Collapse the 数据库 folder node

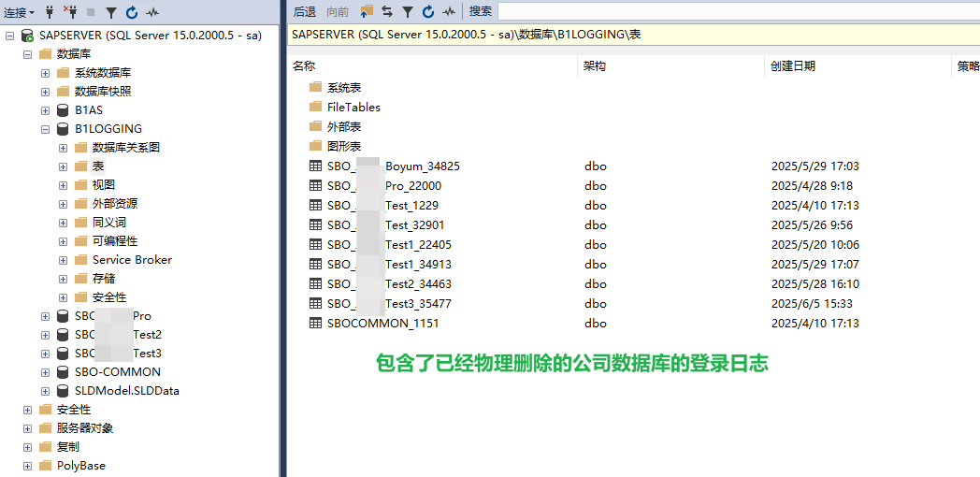(27, 54)
